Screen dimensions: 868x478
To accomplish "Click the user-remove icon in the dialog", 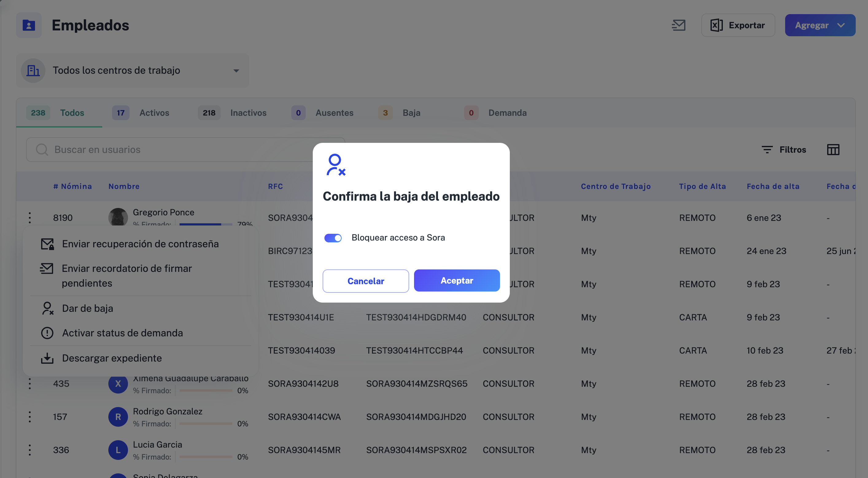I will pos(336,165).
